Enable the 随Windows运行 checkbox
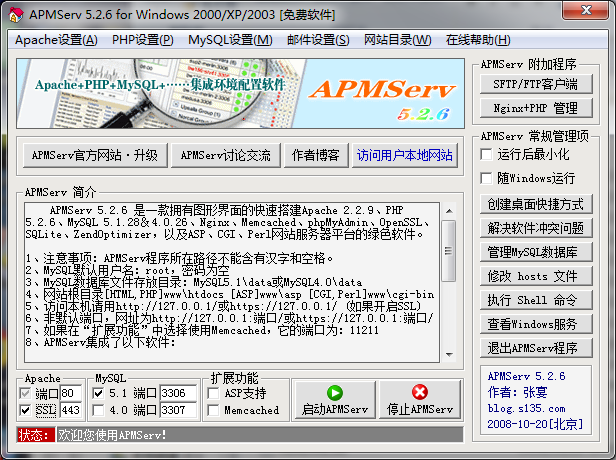Viewport: 616px width, 460px height. [486, 178]
